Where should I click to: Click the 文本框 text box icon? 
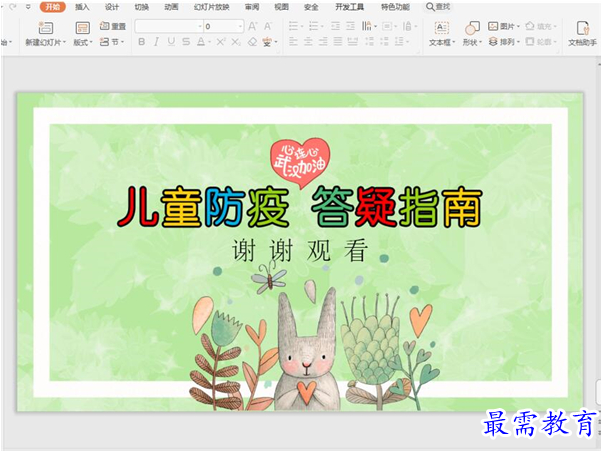tap(442, 28)
